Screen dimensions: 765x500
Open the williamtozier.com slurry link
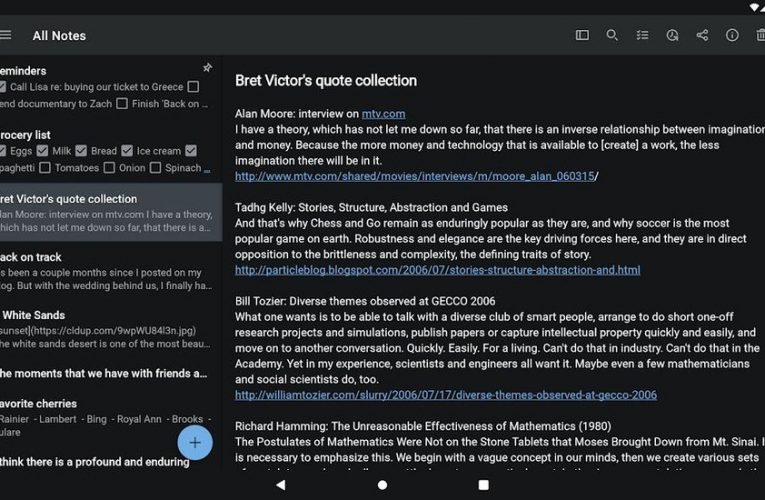(446, 395)
